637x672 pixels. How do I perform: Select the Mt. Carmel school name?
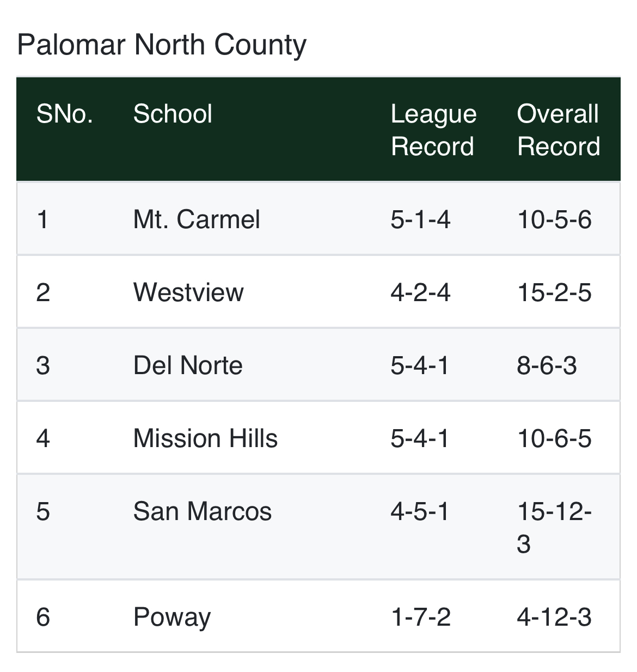click(197, 219)
